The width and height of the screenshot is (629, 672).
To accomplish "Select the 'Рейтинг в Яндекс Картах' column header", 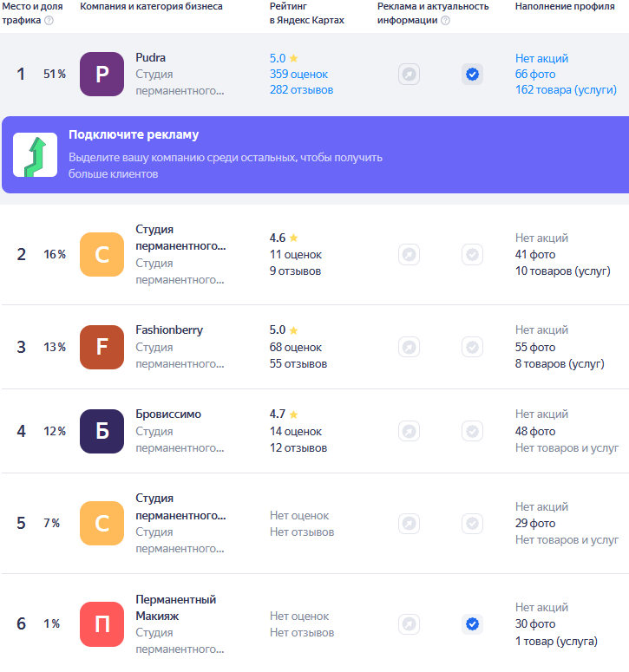I will (x=306, y=13).
